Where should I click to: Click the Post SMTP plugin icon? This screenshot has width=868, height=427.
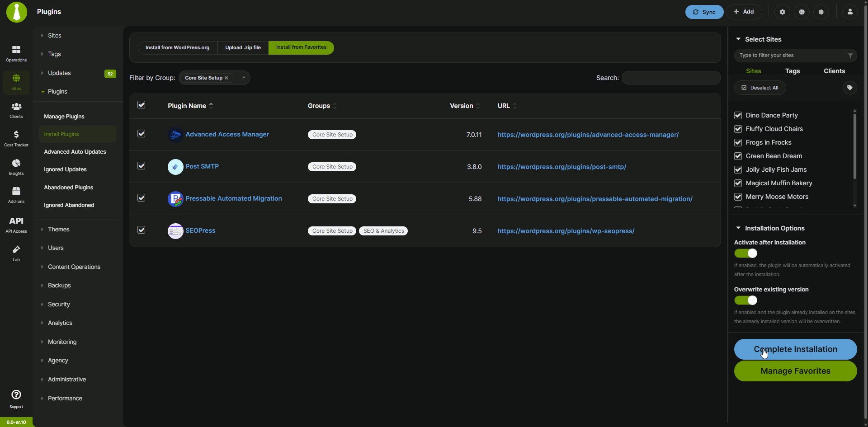[x=175, y=167]
